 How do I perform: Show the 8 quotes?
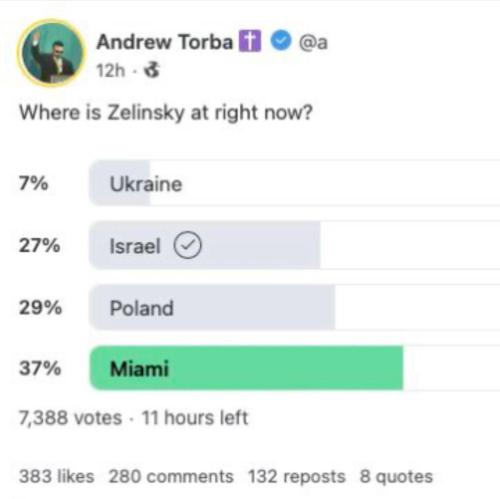tap(396, 476)
